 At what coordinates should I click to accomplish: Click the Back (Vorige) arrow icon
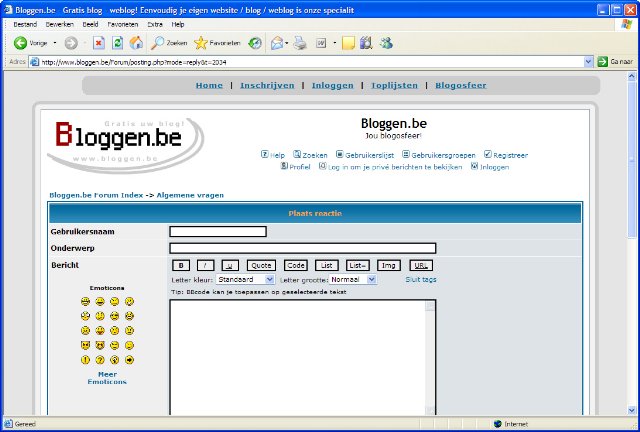(x=20, y=43)
